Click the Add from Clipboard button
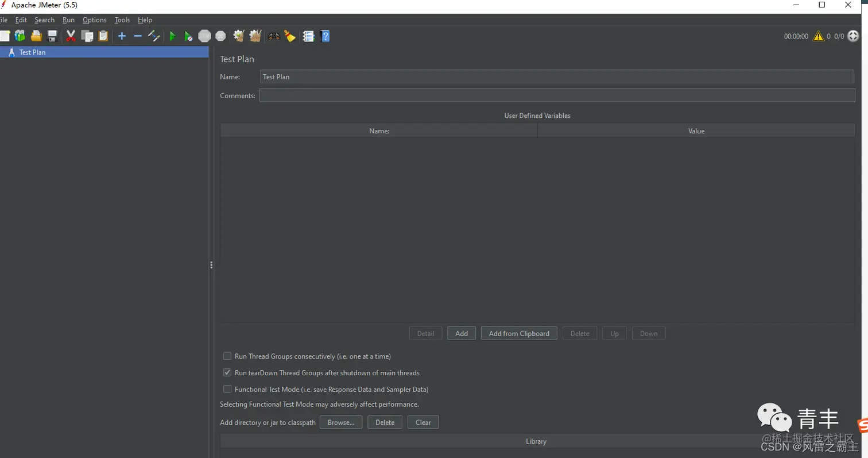868x458 pixels. point(519,333)
